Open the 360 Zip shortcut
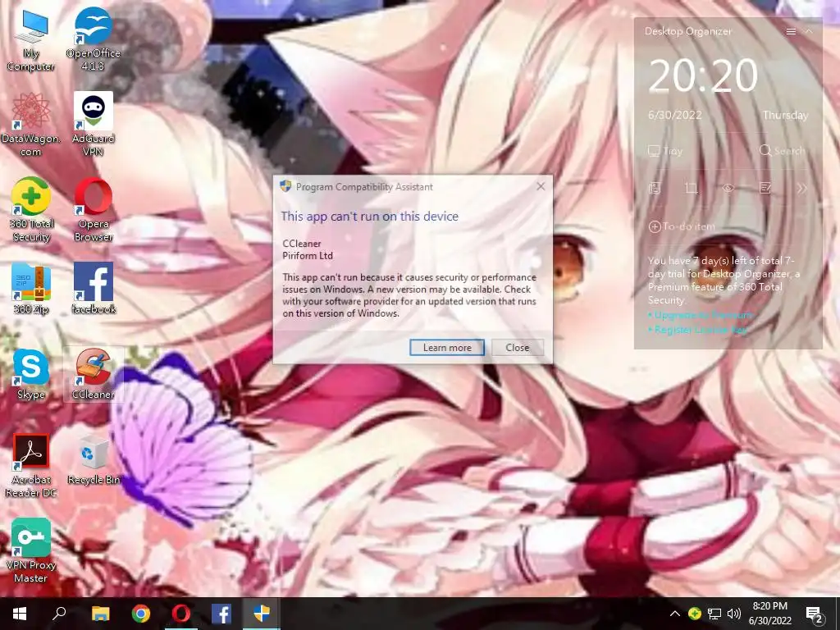The width and height of the screenshot is (840, 630). point(31,288)
